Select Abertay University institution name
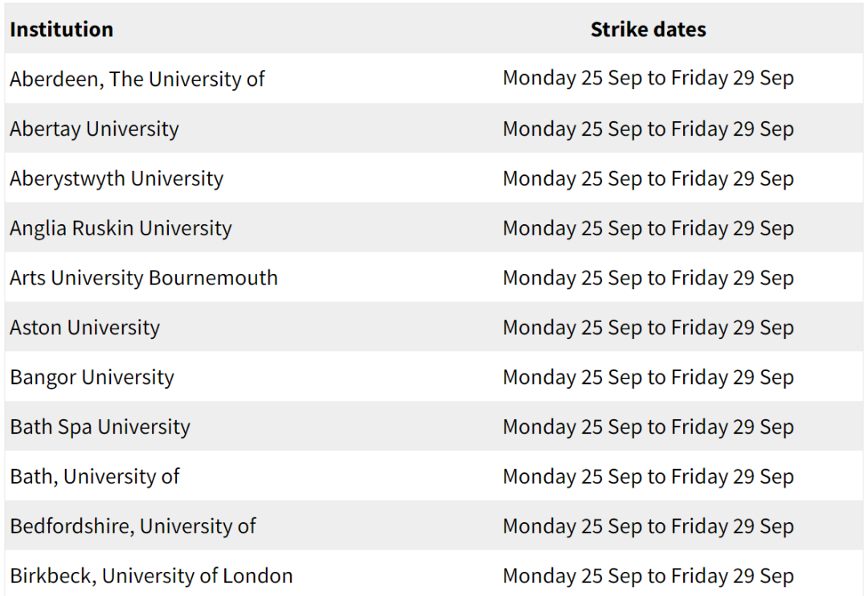The height and width of the screenshot is (596, 868). click(94, 129)
